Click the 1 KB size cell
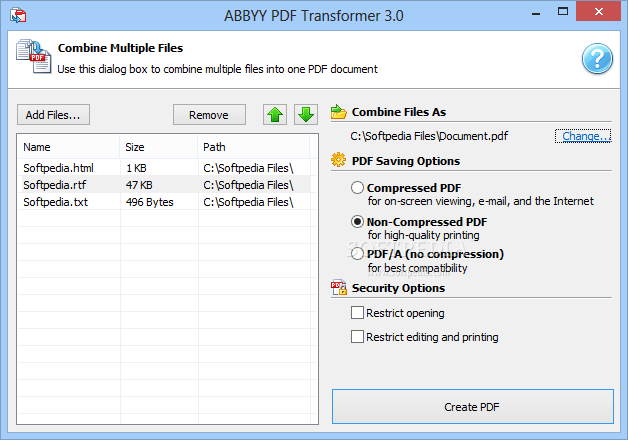Viewport: 628px width, 440px height. tap(136, 168)
